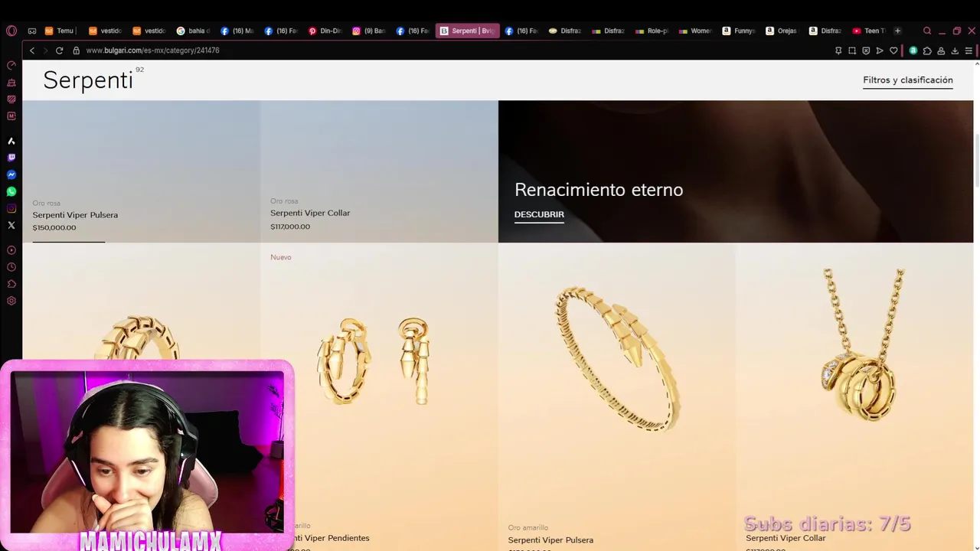980x551 pixels.
Task: Switch to the Temu tab
Action: 60,31
